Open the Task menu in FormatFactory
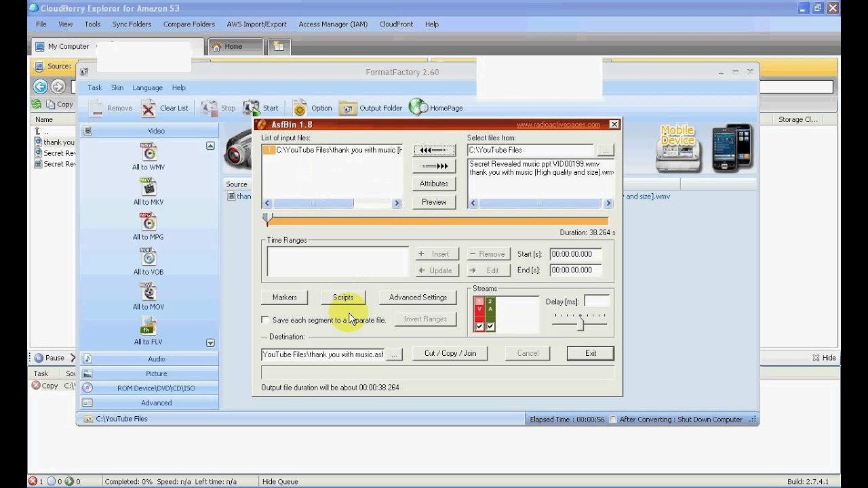 95,87
